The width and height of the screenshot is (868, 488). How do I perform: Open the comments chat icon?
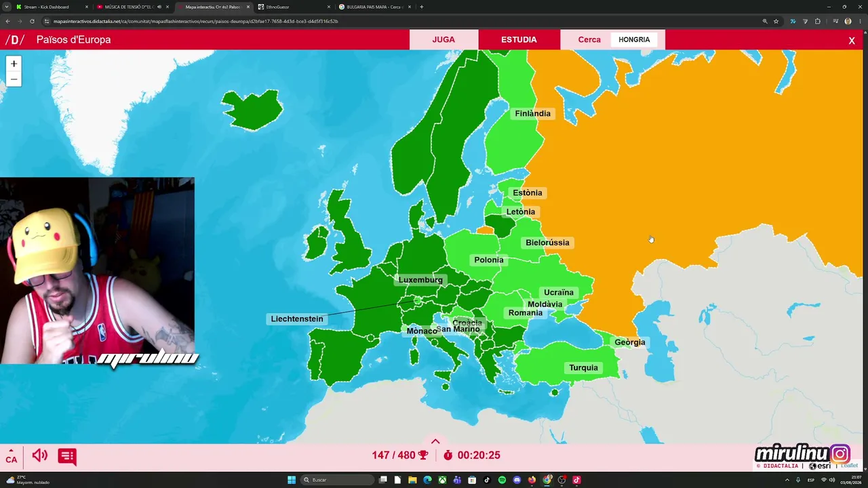click(67, 456)
